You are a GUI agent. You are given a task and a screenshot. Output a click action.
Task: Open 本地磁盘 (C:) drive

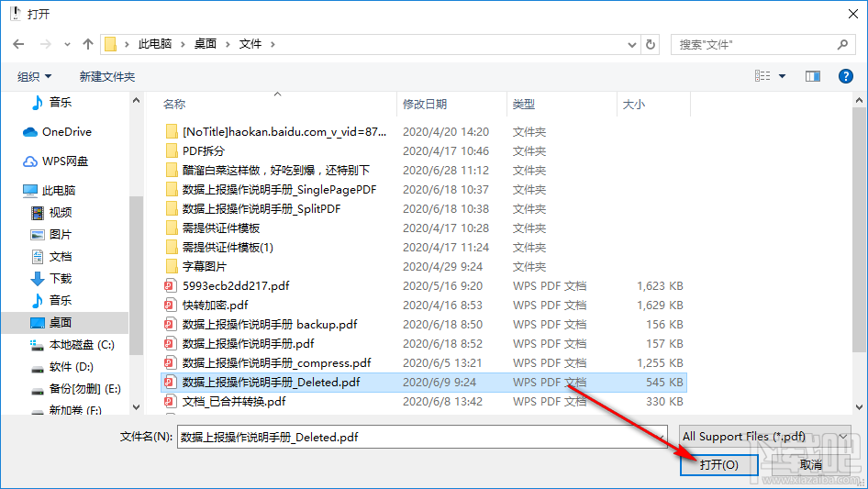point(72,345)
